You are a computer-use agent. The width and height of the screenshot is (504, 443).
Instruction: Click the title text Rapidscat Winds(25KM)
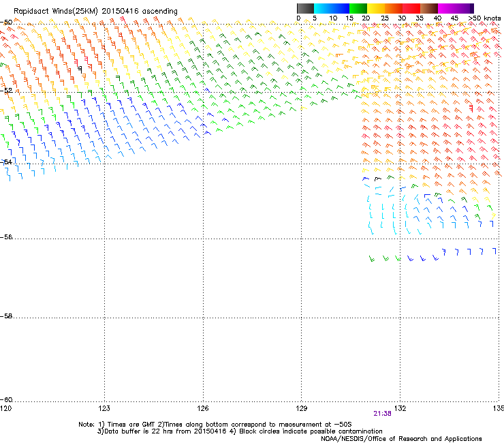[x=56, y=12]
